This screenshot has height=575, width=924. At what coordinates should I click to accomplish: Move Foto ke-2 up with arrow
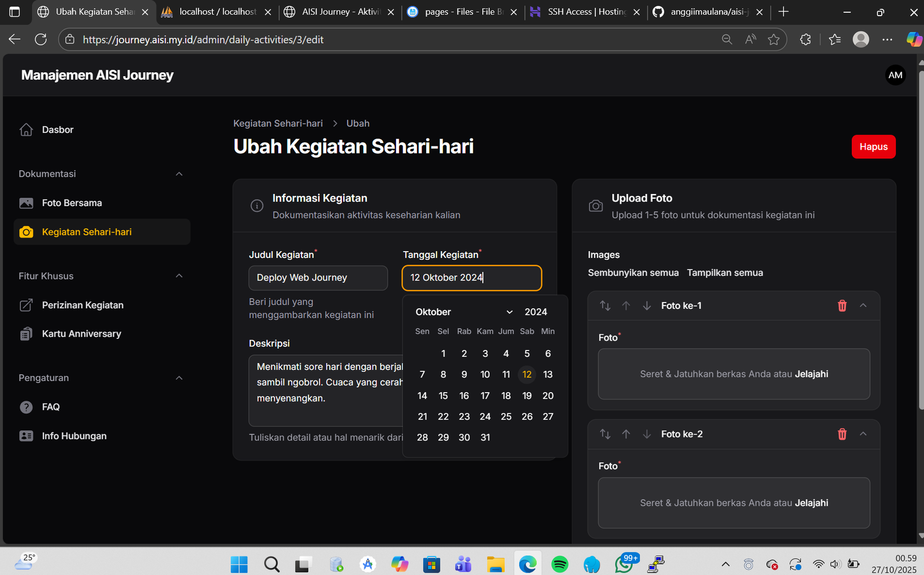pos(626,434)
